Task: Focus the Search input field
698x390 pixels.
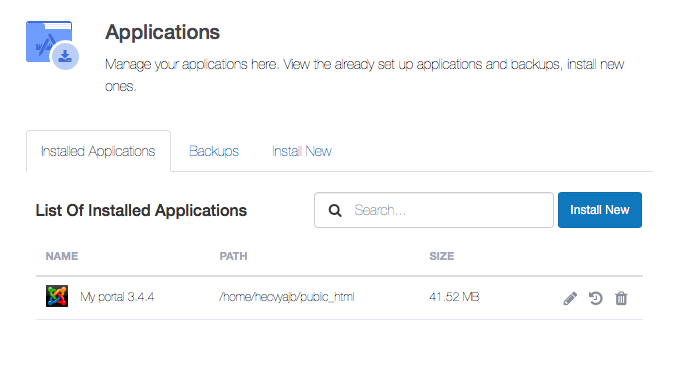Action: [434, 210]
